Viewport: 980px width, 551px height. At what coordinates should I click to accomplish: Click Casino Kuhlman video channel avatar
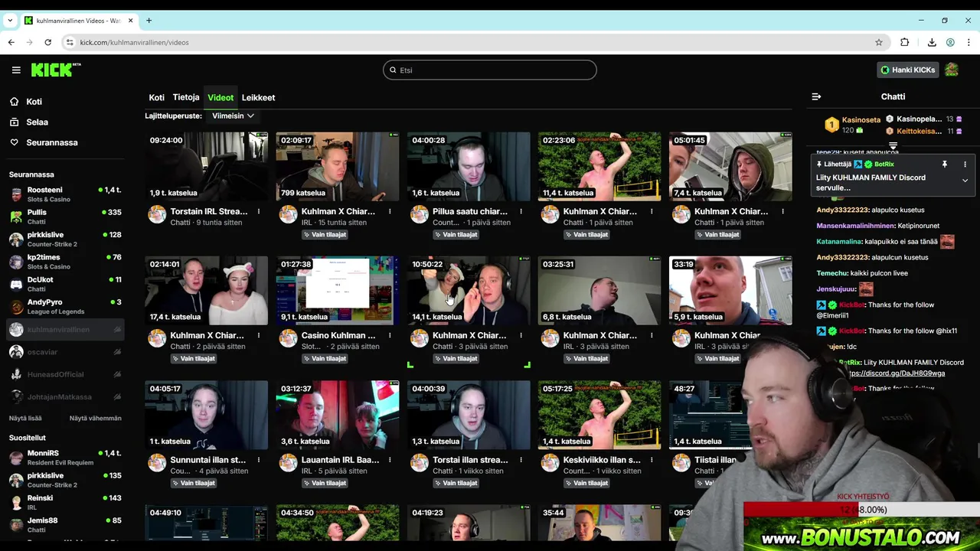(x=288, y=338)
